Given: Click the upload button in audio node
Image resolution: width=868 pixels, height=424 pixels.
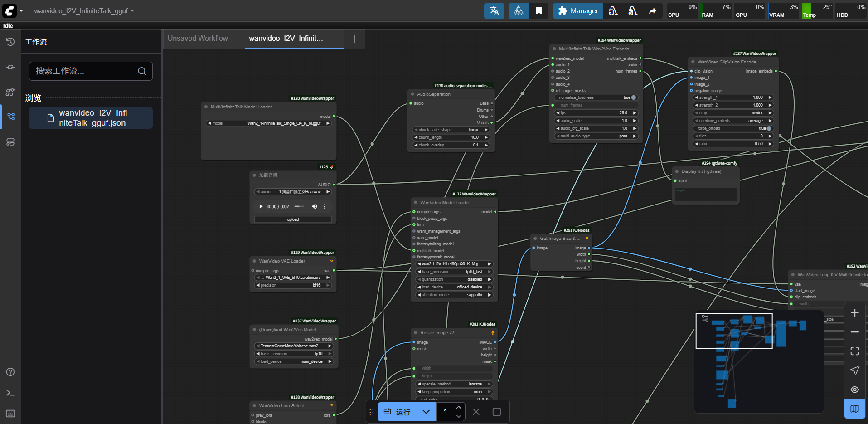Looking at the screenshot, I should (293, 219).
